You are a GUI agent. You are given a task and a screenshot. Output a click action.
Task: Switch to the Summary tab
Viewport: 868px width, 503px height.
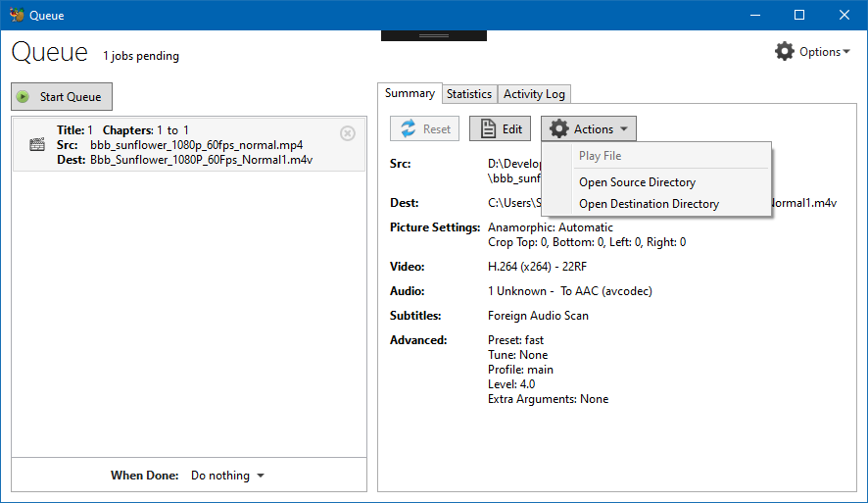410,93
